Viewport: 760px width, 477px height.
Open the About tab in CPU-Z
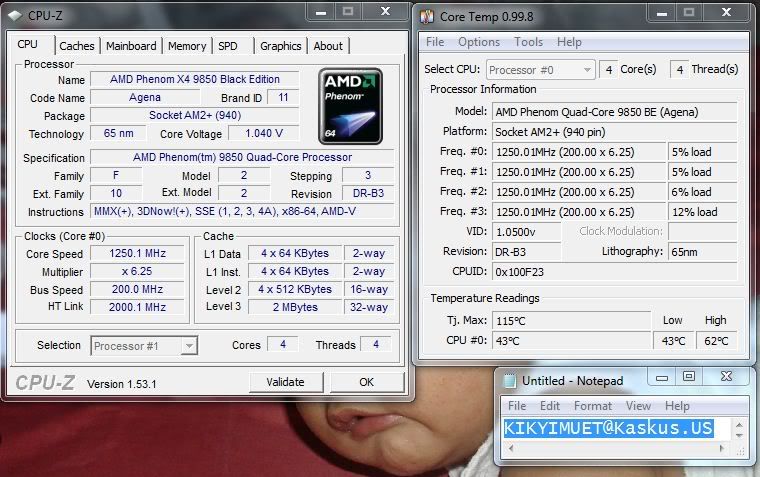tap(328, 46)
